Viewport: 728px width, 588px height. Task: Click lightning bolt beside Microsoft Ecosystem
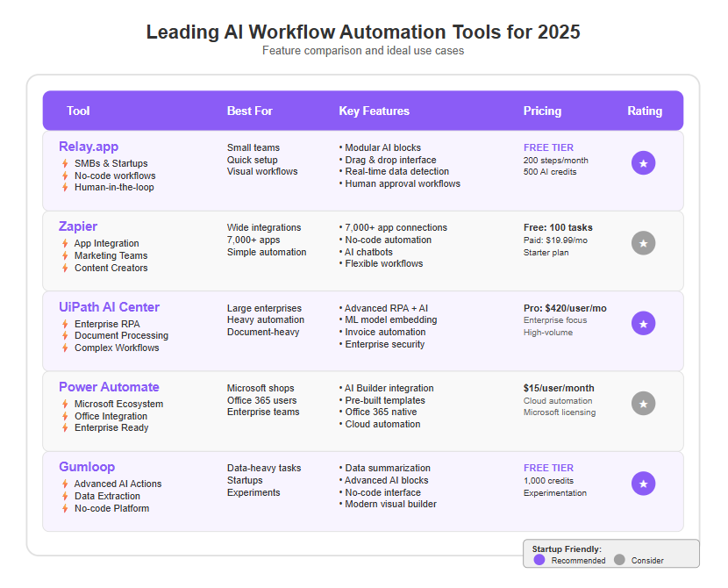point(65,404)
